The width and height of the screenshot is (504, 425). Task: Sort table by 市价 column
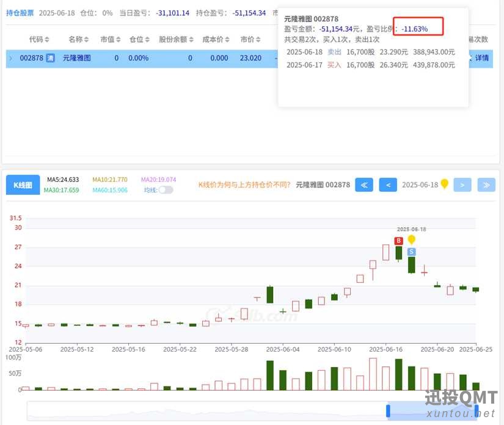click(250, 40)
